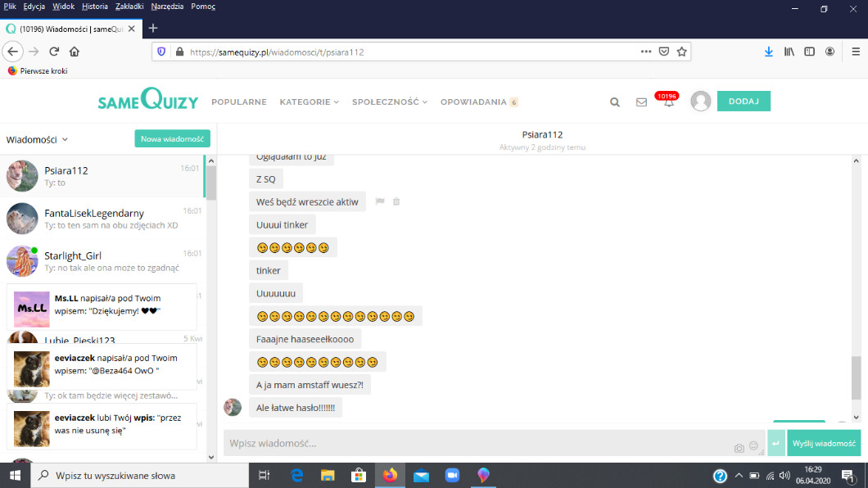
Task: Open the site search magnifier icon
Action: 615,102
